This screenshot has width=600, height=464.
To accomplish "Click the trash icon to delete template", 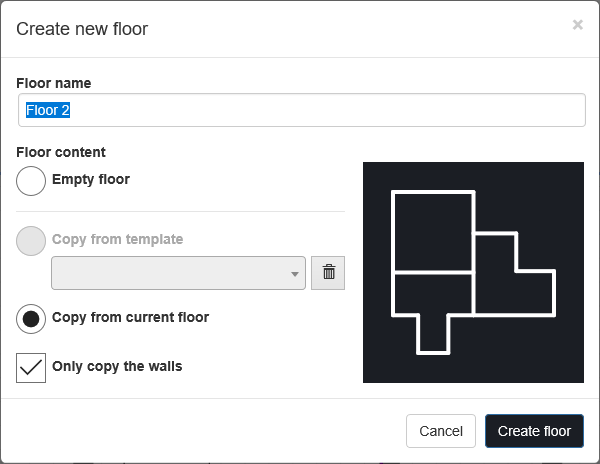I will point(328,273).
